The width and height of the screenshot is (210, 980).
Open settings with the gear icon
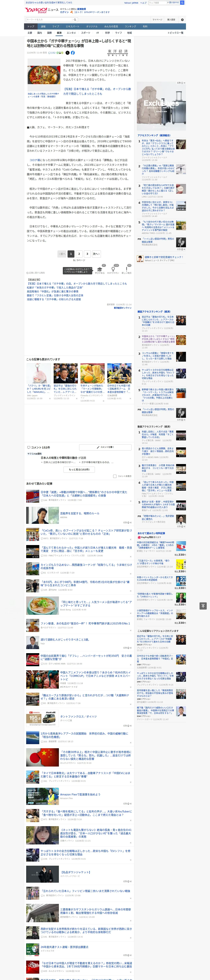coord(182,20)
